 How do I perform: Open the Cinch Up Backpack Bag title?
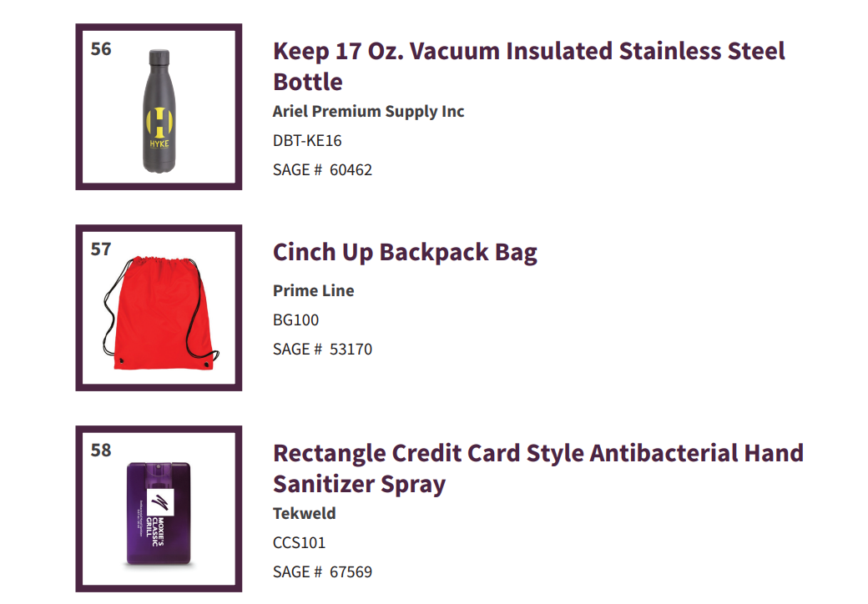[x=405, y=252]
